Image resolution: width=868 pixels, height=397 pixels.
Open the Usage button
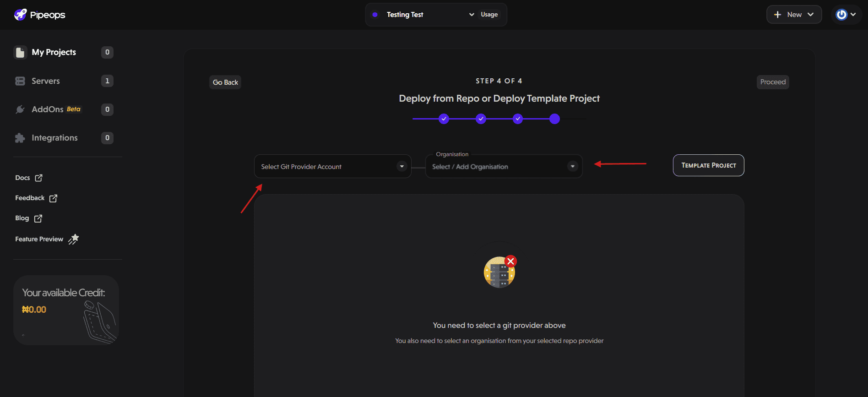[x=489, y=15]
